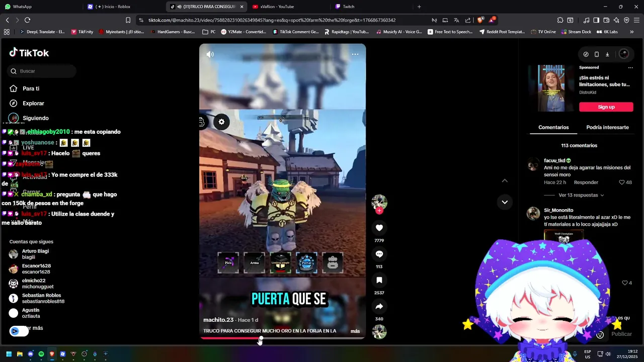Screen dimensions: 644x362
Task: Go to the previous video with up chevron
Action: [x=505, y=180]
